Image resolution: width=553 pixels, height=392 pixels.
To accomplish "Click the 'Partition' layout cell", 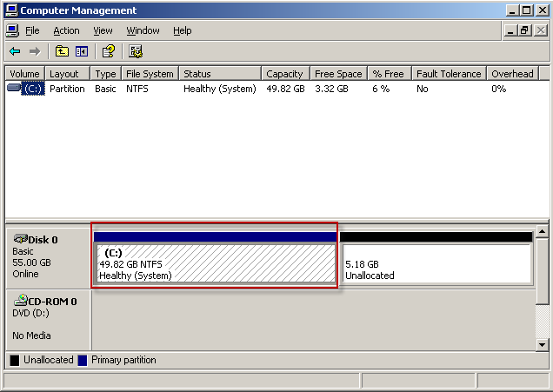I will point(67,89).
